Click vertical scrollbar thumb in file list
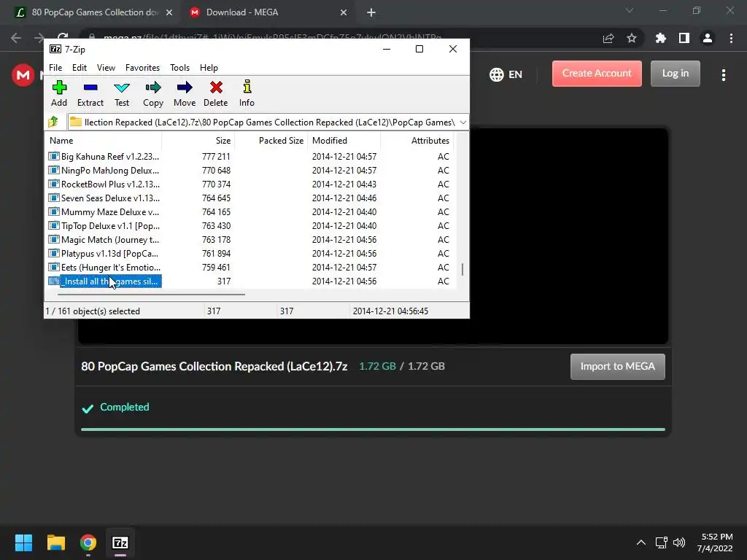Viewport: 747px width, 560px height. click(x=462, y=269)
